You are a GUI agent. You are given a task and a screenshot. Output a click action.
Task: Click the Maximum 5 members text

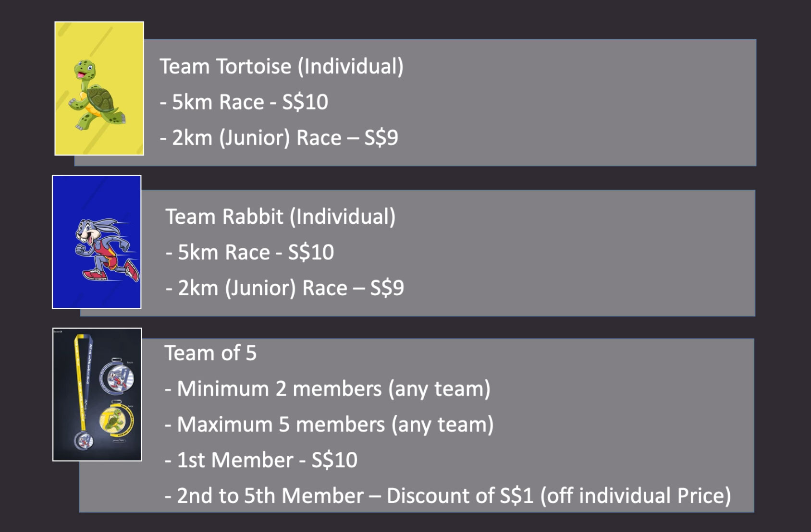coord(329,424)
